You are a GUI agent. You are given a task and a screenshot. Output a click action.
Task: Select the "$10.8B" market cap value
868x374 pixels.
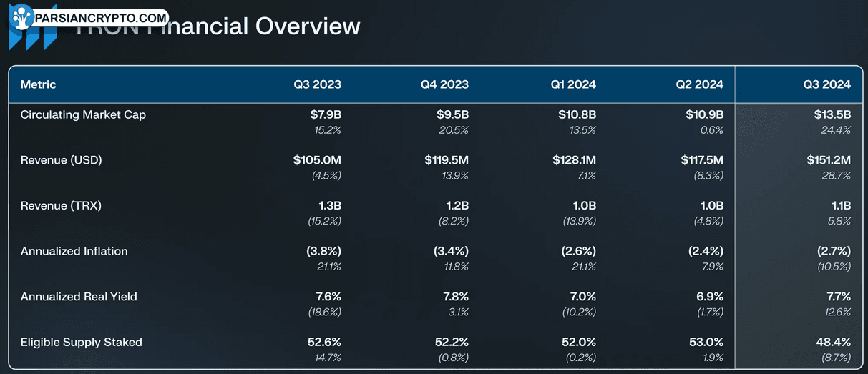click(x=577, y=114)
